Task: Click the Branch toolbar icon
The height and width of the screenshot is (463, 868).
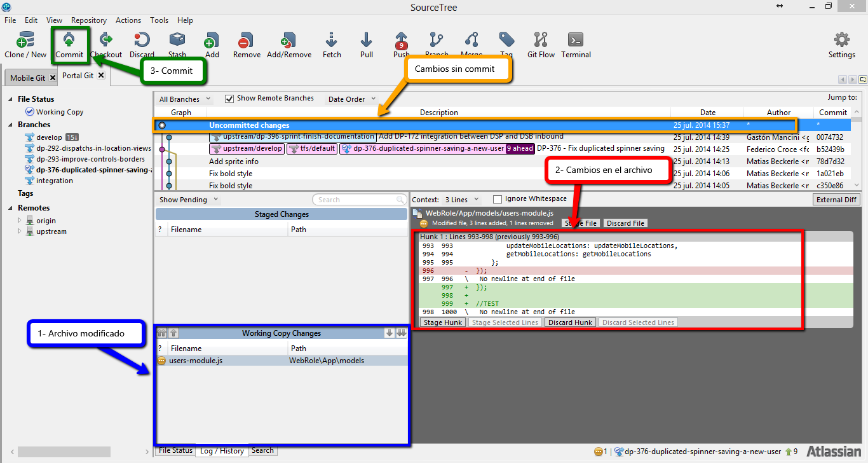Action: pos(437,45)
